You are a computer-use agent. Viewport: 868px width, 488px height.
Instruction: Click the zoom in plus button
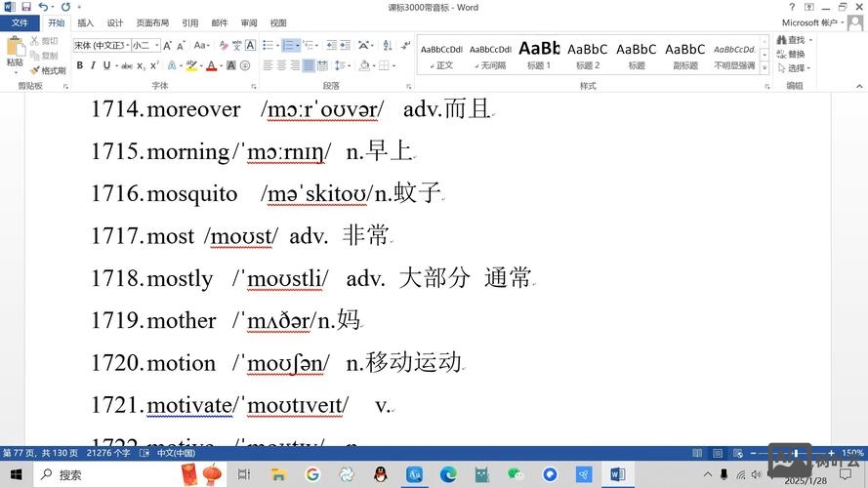point(831,453)
